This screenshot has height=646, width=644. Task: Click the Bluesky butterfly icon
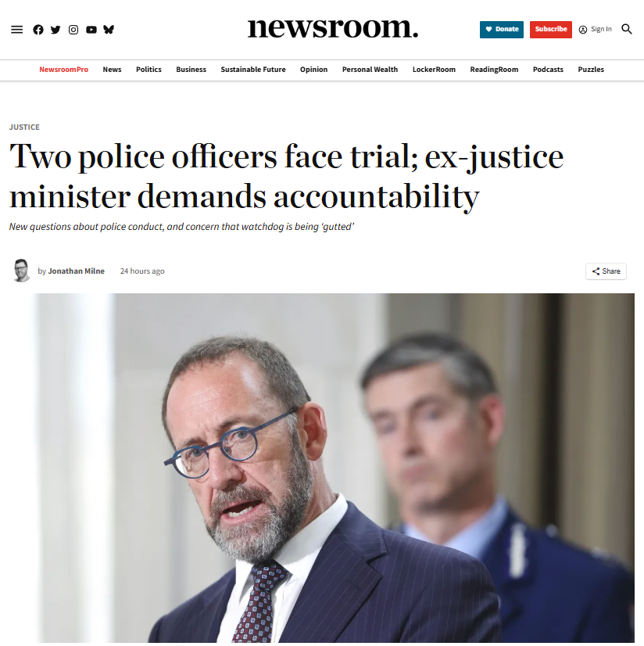(109, 29)
